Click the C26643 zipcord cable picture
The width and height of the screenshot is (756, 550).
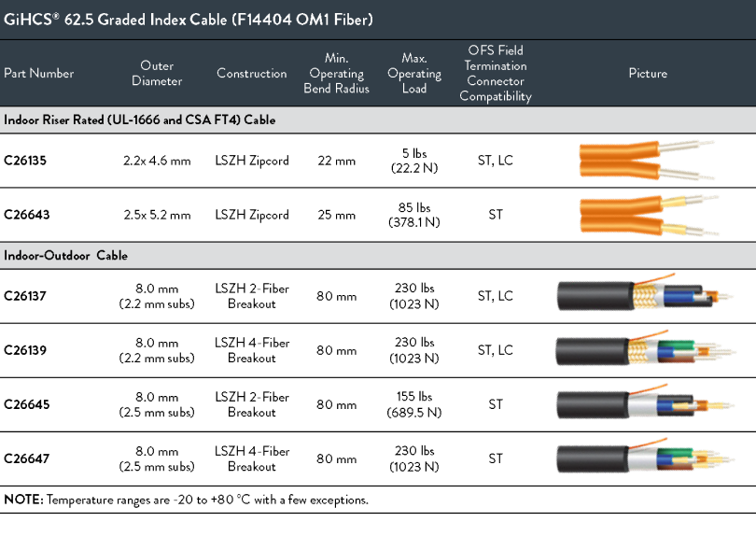(x=647, y=215)
